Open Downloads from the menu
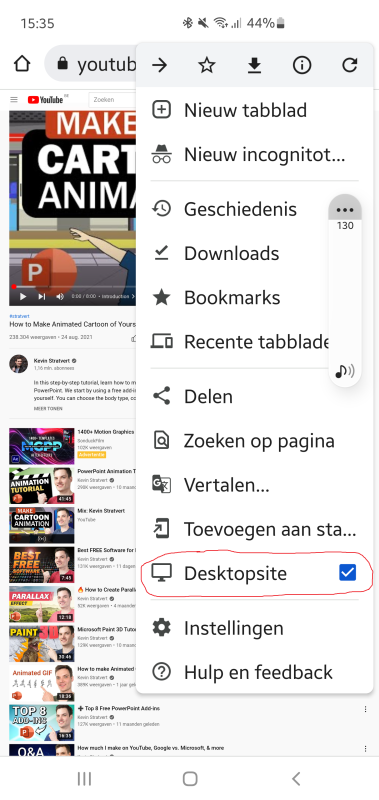 [x=232, y=253]
